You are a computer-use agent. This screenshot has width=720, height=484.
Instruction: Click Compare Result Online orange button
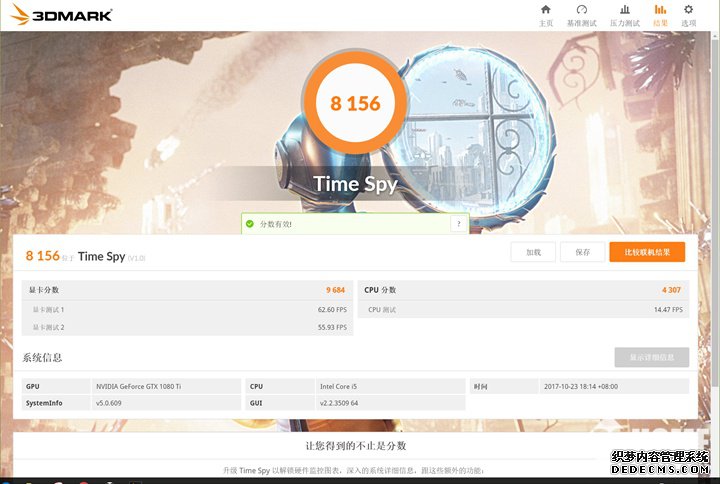coord(647,252)
